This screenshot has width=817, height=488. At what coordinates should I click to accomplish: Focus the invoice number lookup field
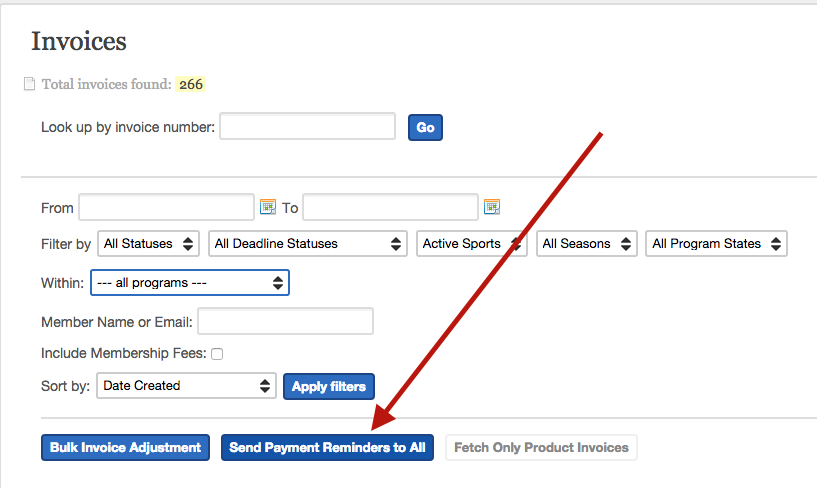[x=307, y=126]
